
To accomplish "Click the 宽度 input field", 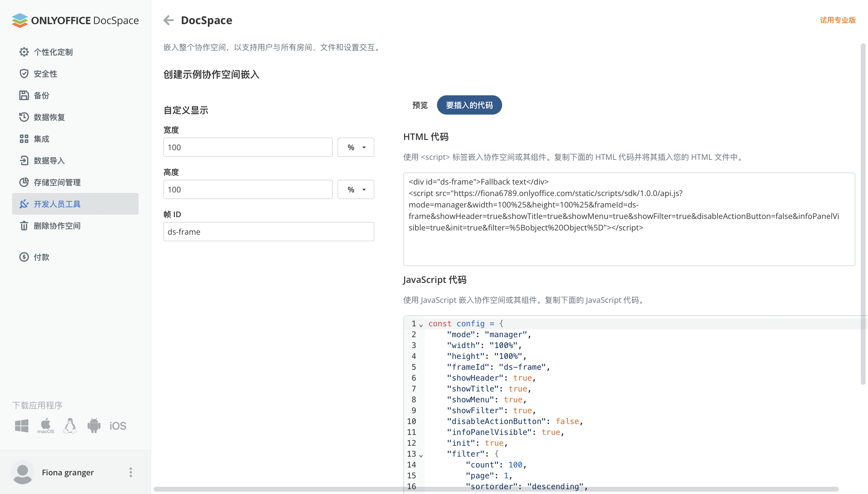I will click(248, 147).
